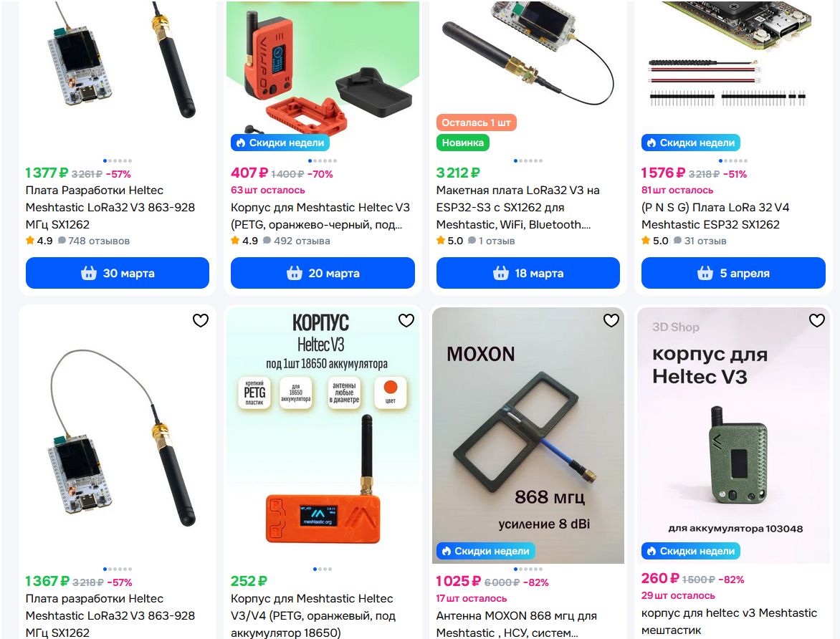Viewport: 840px width, 639px height.
Task: Click Скидки недели badge on 407₽ case
Action: [280, 143]
